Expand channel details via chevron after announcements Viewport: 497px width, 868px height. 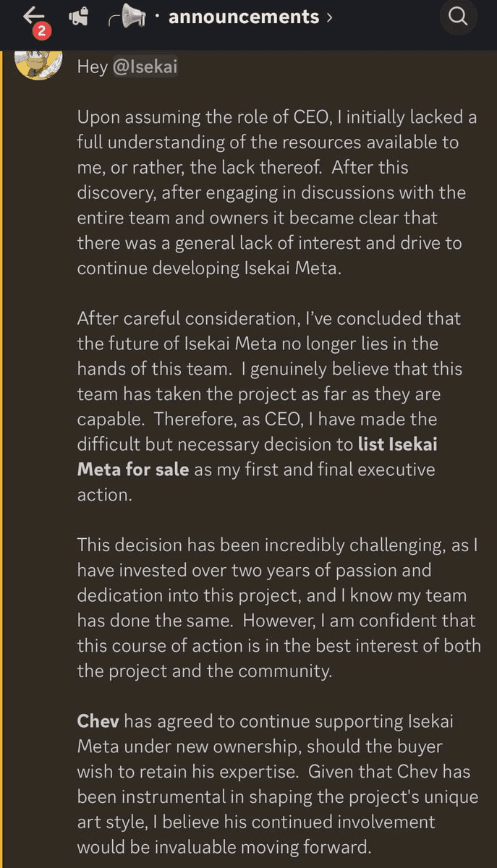tap(329, 17)
